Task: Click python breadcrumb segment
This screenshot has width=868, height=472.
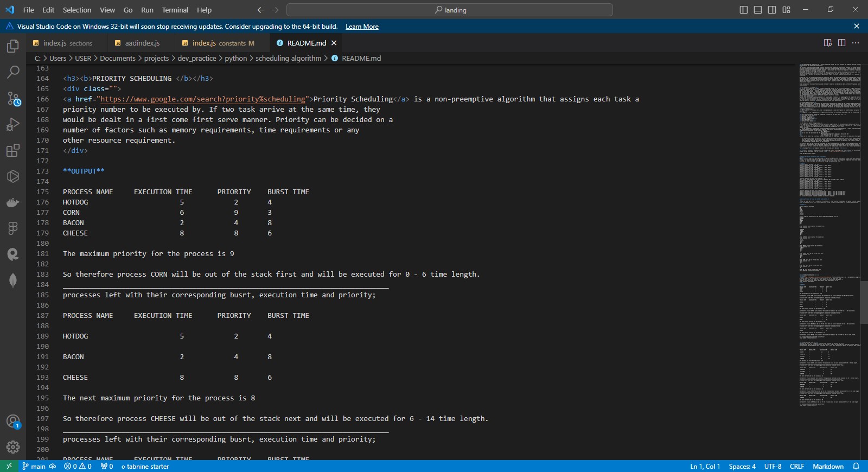Action: 236,58
